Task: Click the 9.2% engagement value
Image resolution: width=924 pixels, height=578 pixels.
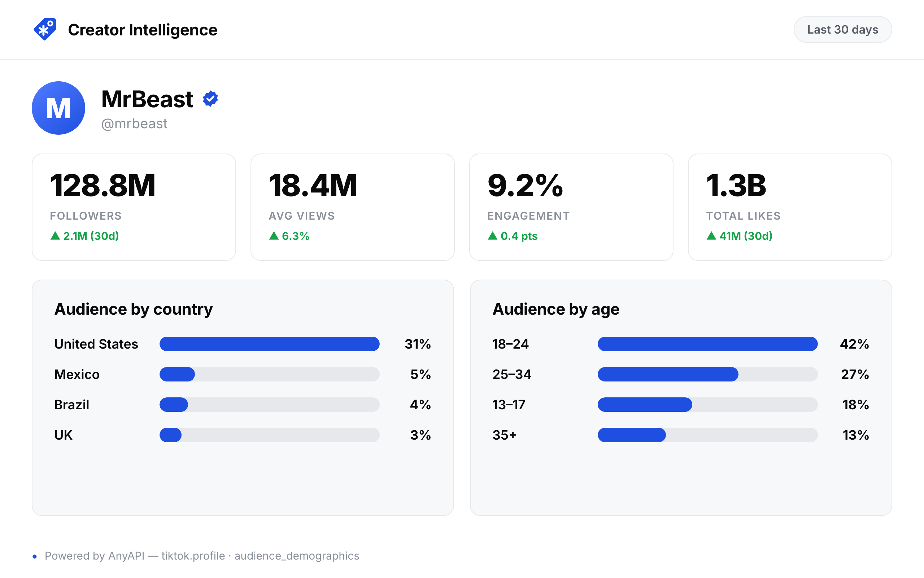Action: coord(526,185)
